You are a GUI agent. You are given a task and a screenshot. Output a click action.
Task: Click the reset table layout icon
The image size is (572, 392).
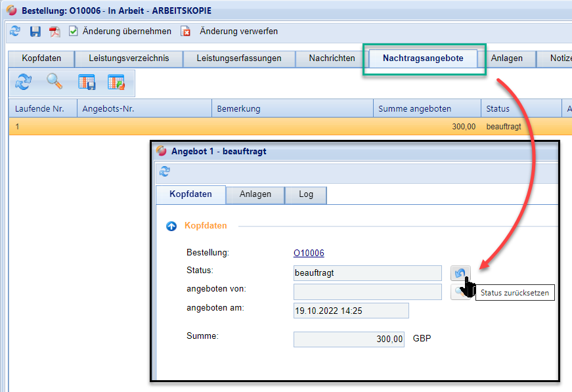point(116,82)
